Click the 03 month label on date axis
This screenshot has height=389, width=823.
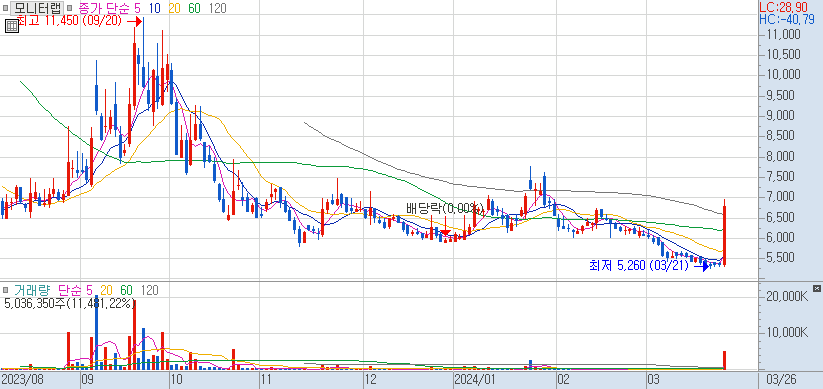pyautogui.click(x=653, y=379)
